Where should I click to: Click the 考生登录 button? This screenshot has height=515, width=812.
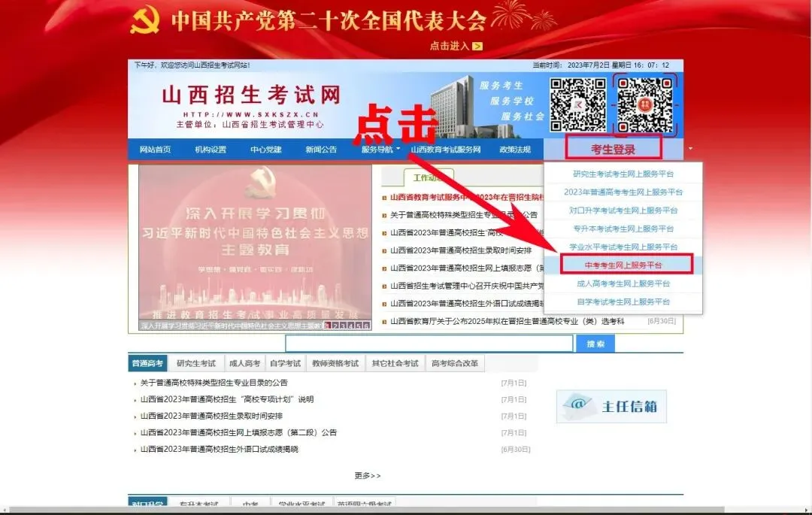click(x=614, y=148)
